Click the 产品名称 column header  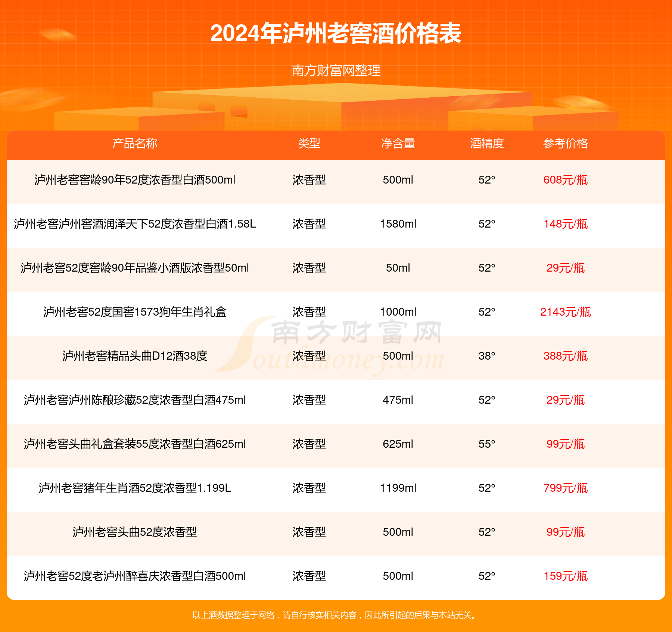(135, 143)
